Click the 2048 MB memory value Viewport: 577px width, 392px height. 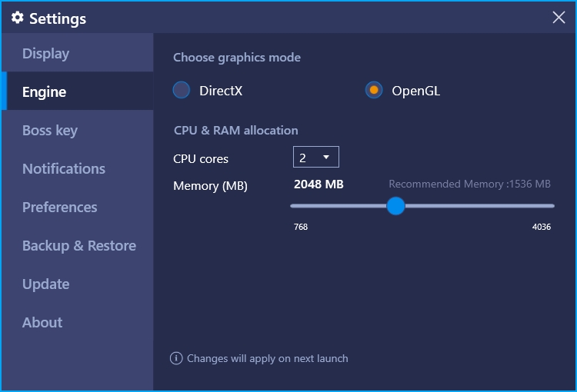(x=319, y=184)
